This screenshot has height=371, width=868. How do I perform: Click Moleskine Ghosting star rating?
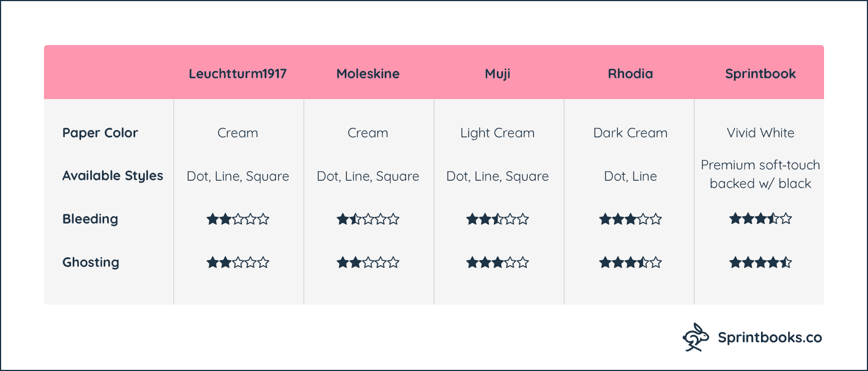click(x=368, y=262)
